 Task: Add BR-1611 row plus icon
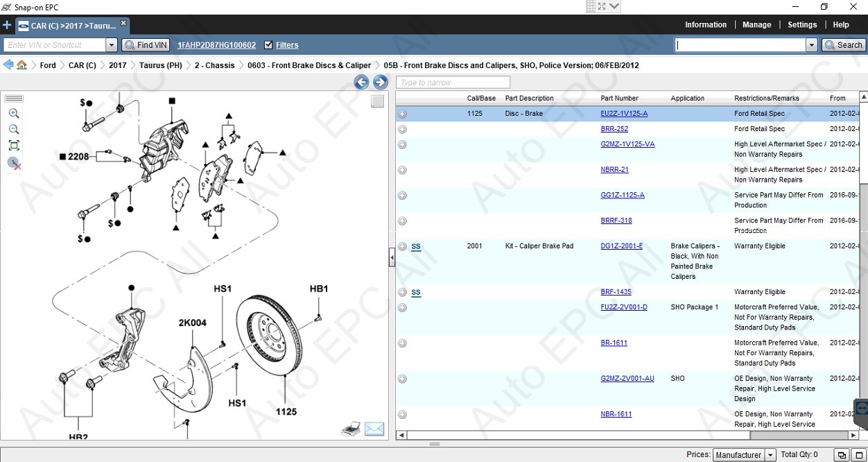(x=402, y=343)
